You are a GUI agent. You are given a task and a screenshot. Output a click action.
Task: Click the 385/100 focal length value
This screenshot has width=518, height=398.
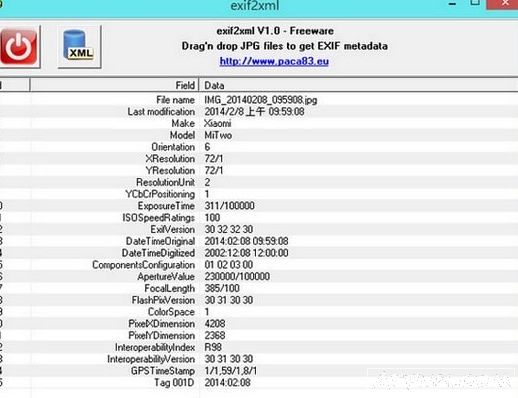point(222,288)
